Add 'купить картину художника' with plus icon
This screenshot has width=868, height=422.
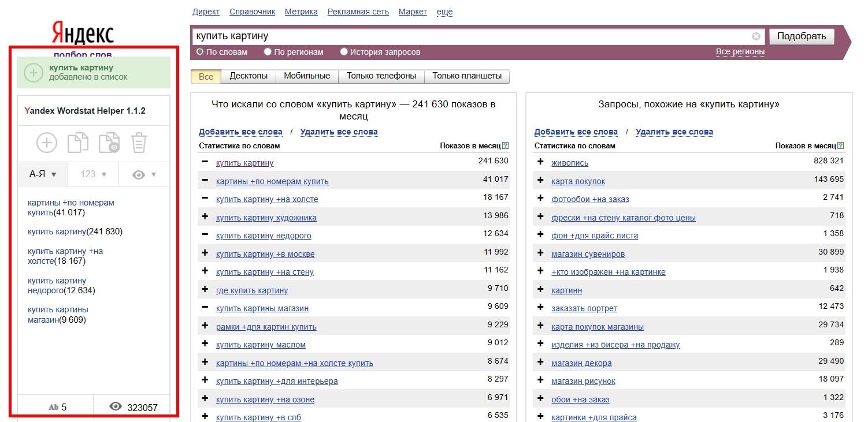point(205,217)
